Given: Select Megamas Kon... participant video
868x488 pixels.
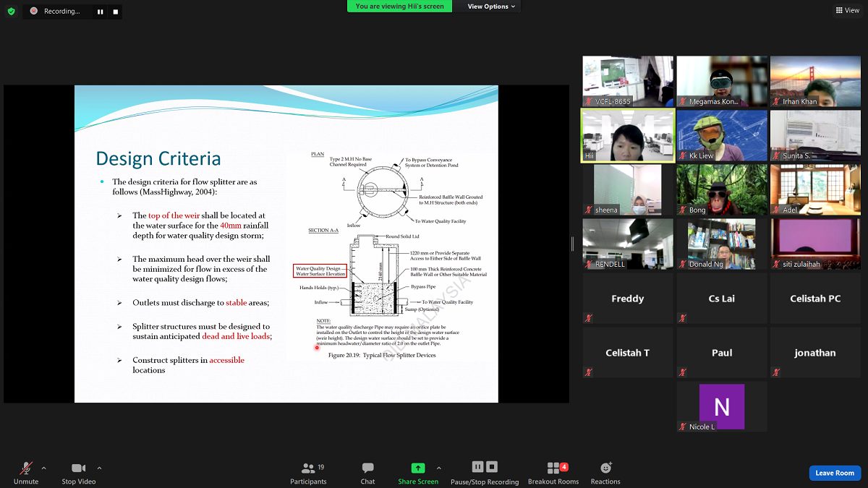Looking at the screenshot, I should coord(722,82).
